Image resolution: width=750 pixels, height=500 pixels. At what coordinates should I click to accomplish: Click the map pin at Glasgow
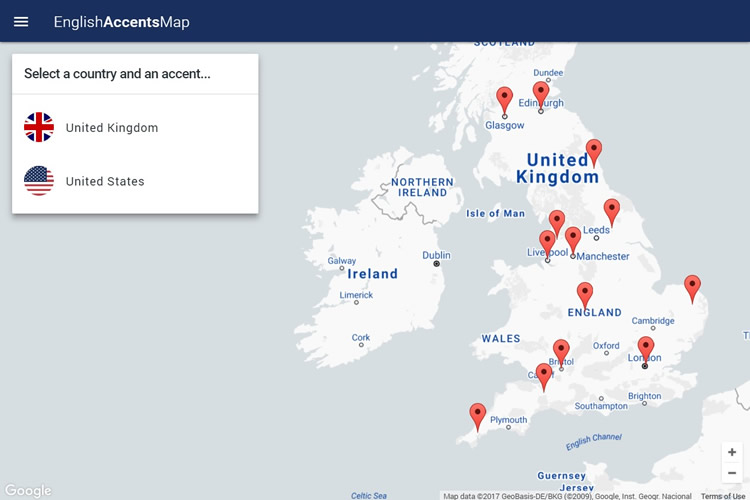(505, 100)
